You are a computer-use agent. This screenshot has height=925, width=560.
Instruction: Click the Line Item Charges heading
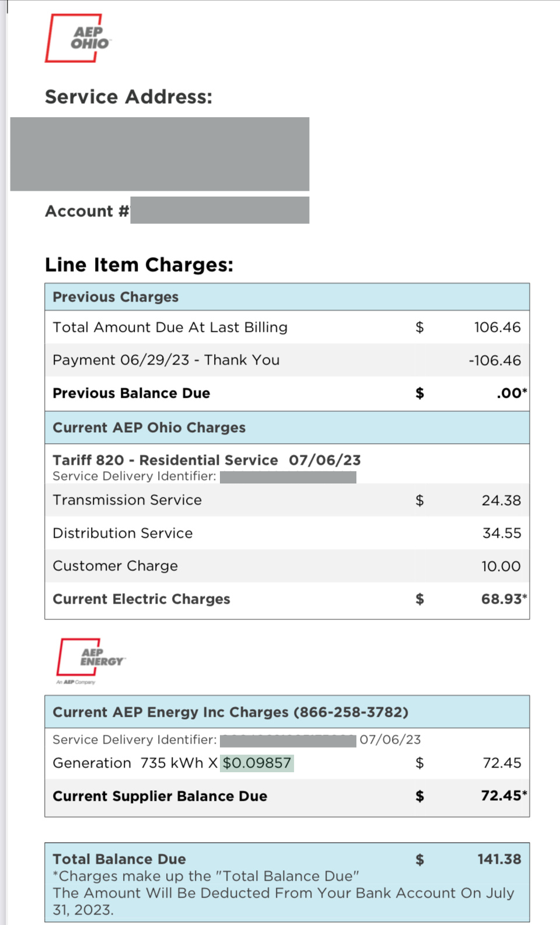139,265
